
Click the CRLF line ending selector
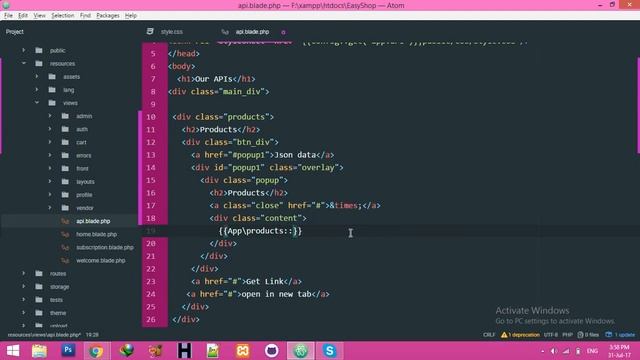[489, 335]
